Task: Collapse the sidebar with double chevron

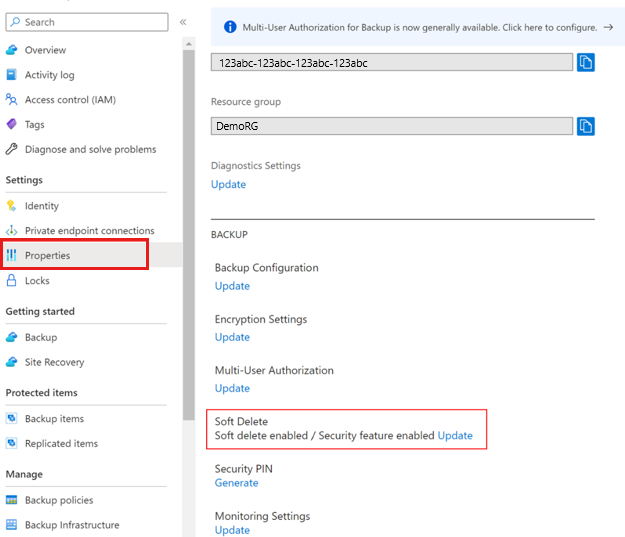Action: (183, 22)
